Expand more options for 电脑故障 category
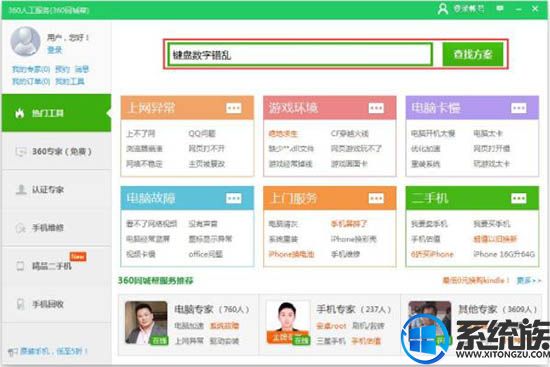 [x=234, y=199]
